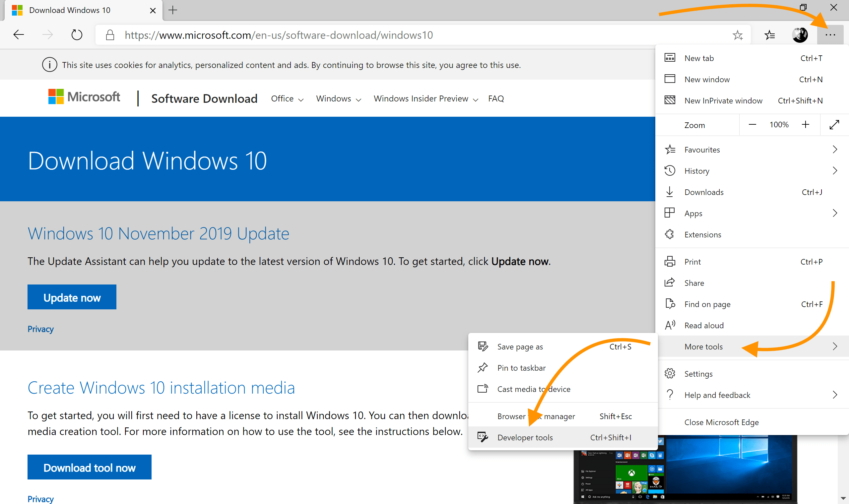The width and height of the screenshot is (849, 504).
Task: Close the Download Windows 10 tab
Action: 153,11
